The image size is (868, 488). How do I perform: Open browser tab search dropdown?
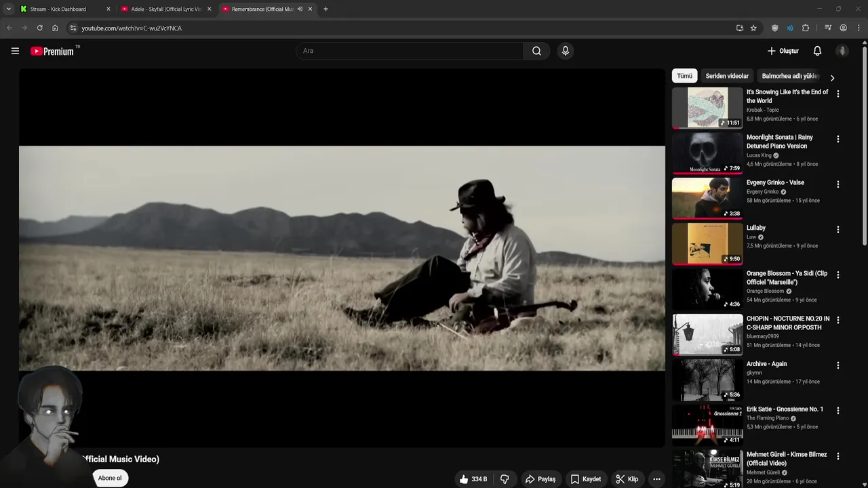pyautogui.click(x=8, y=9)
